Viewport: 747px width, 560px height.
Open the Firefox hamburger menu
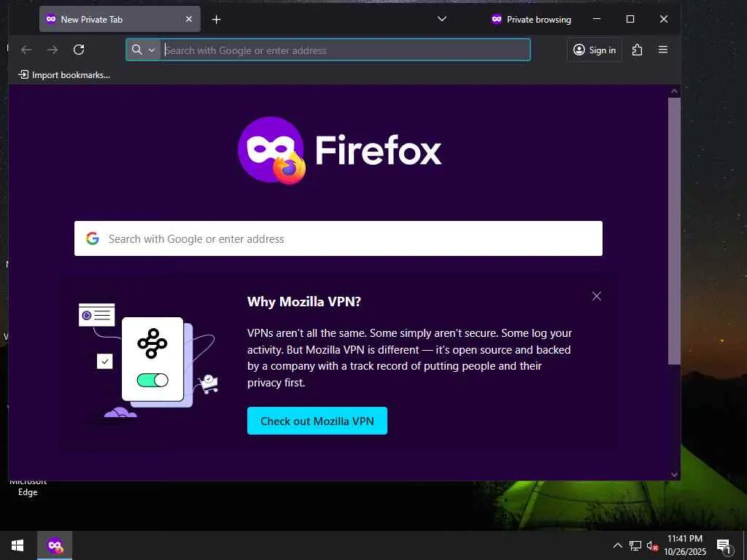tap(662, 50)
